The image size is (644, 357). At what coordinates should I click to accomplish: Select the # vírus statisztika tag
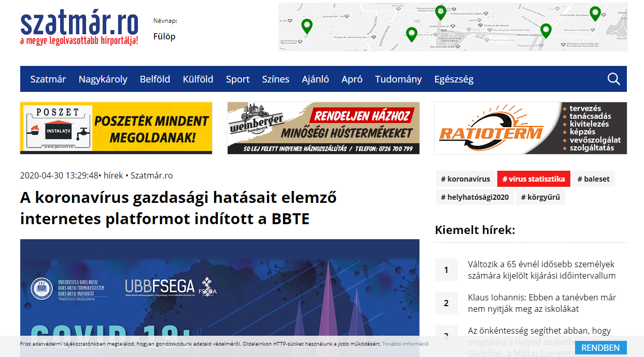coord(533,179)
